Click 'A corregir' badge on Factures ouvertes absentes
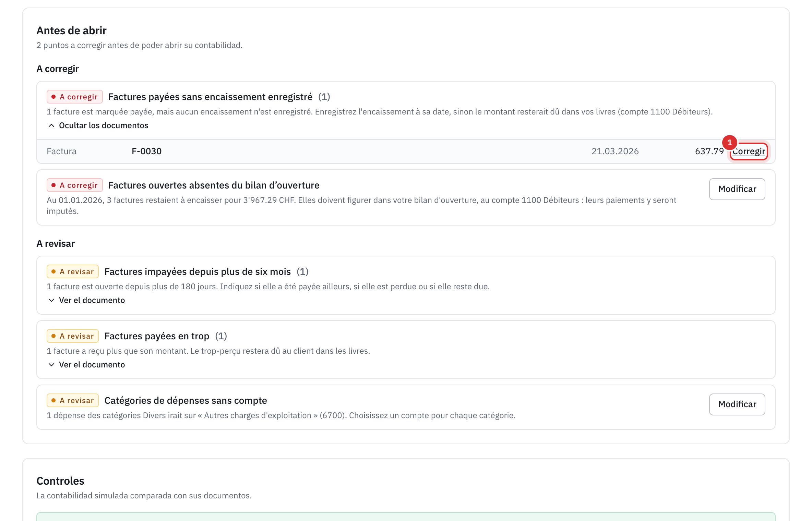The image size is (812, 521). click(75, 185)
